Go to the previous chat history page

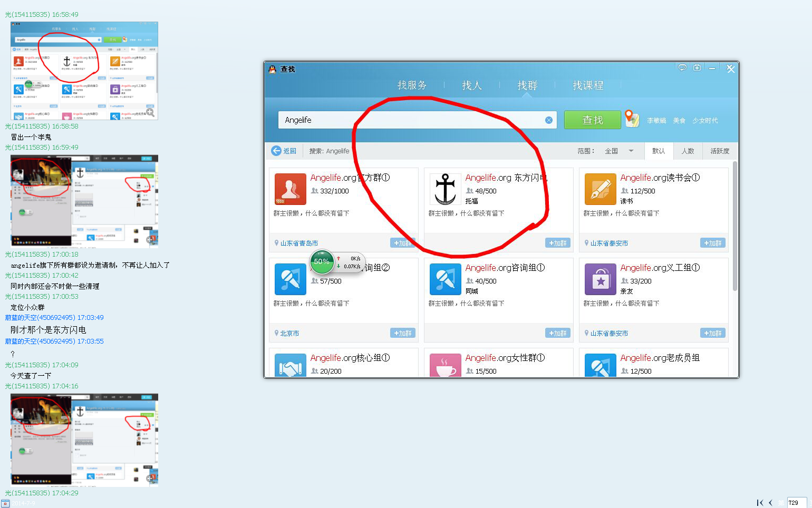(x=770, y=503)
